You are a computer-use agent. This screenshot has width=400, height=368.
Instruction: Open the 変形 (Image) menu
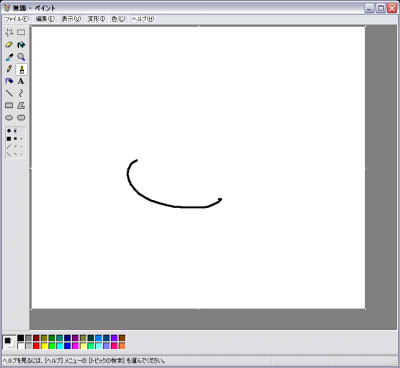[x=97, y=19]
